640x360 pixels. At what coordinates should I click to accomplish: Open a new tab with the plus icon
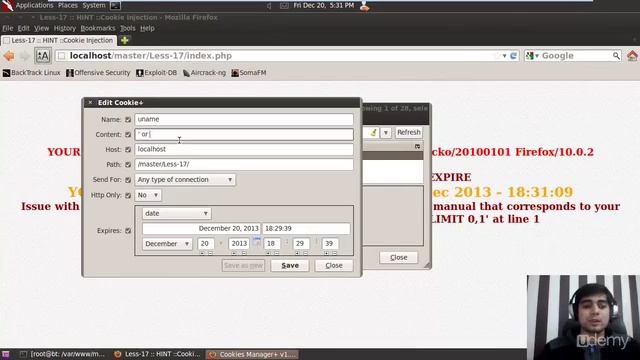point(124,40)
